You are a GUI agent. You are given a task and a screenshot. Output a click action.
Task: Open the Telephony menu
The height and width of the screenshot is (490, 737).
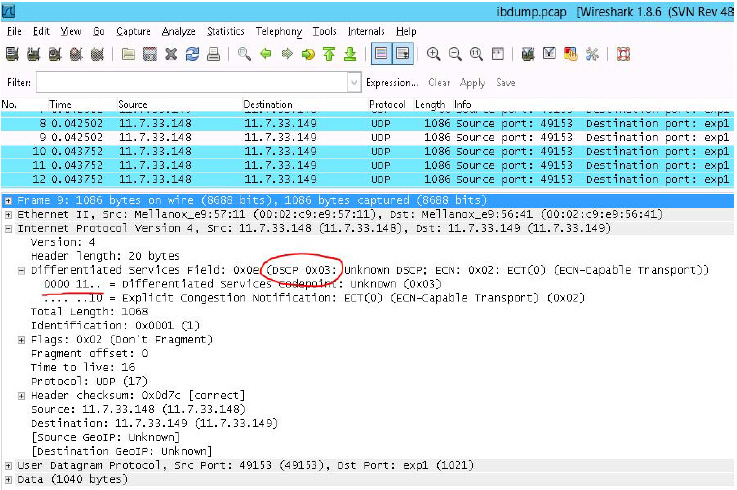278,31
